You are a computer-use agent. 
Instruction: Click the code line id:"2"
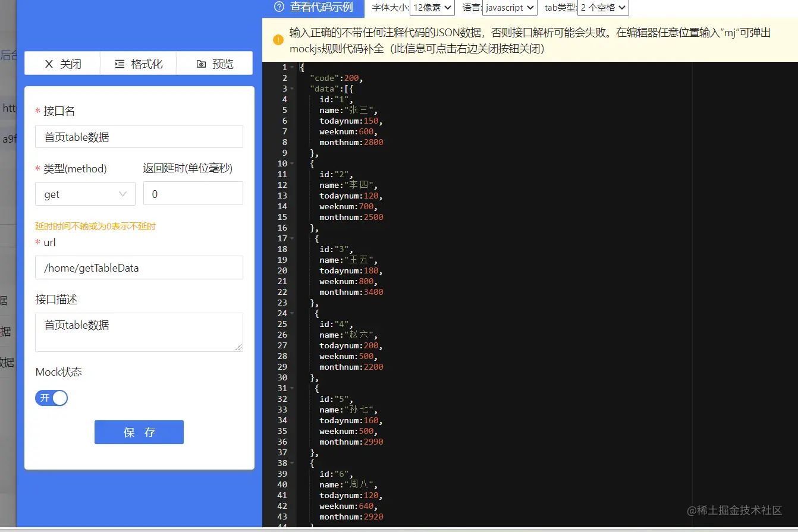pyautogui.click(x=337, y=174)
